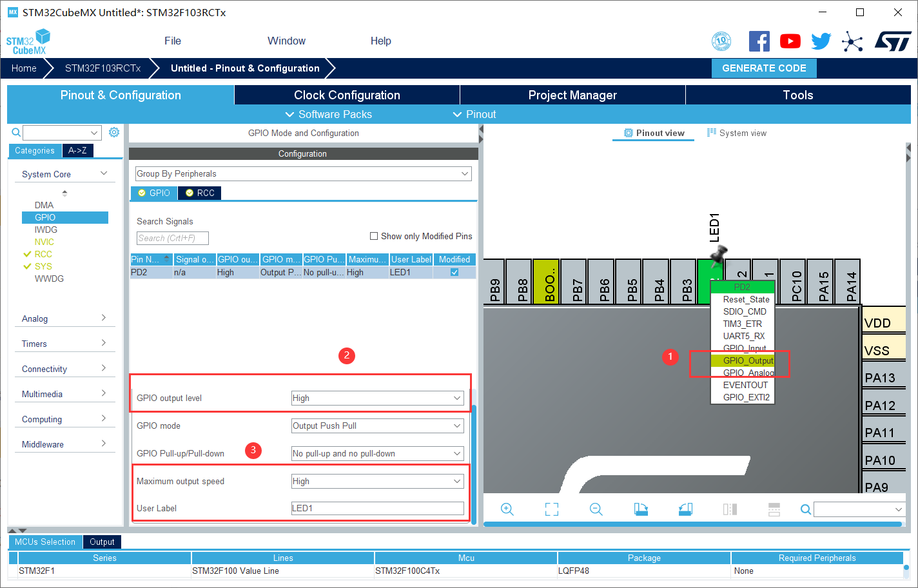Click the User Label input field
This screenshot has height=588, width=918.
(377, 509)
